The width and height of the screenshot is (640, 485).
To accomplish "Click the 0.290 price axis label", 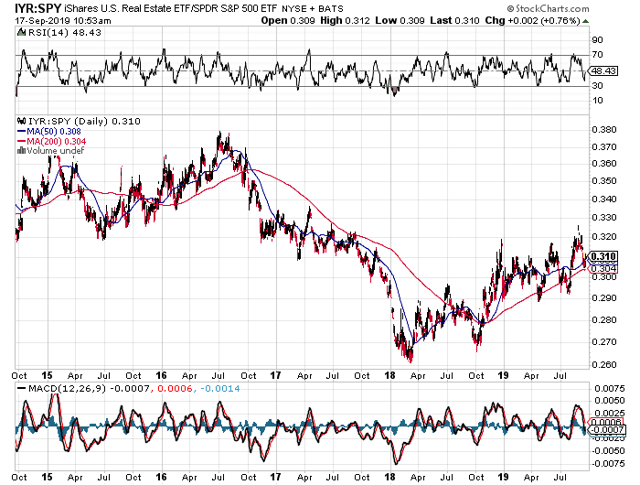I will pos(604,298).
